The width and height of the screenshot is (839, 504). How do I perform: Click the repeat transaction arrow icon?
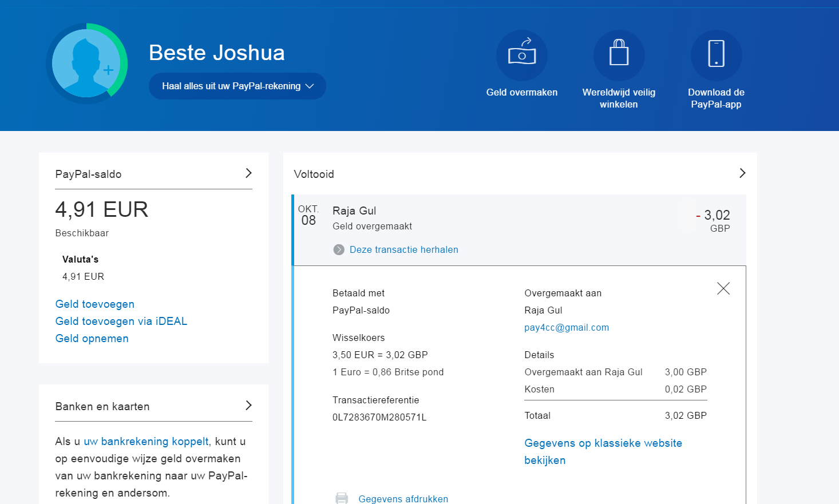coord(339,249)
